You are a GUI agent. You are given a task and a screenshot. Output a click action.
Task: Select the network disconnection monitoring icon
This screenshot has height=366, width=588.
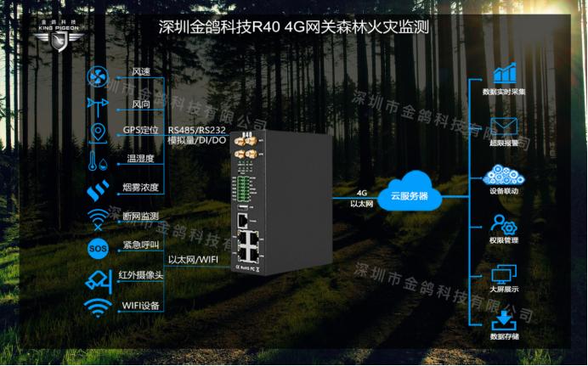(98, 218)
